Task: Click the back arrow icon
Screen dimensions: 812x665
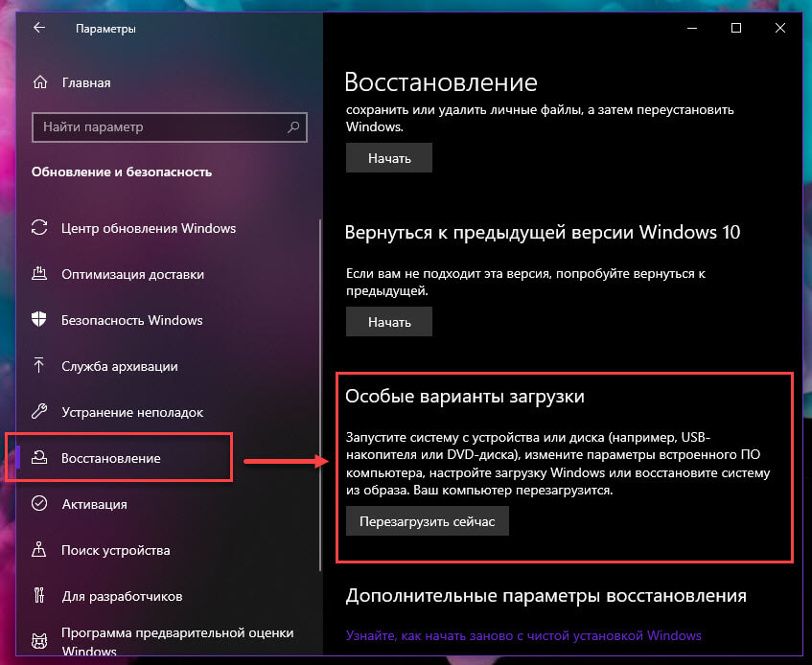Action: tap(39, 28)
